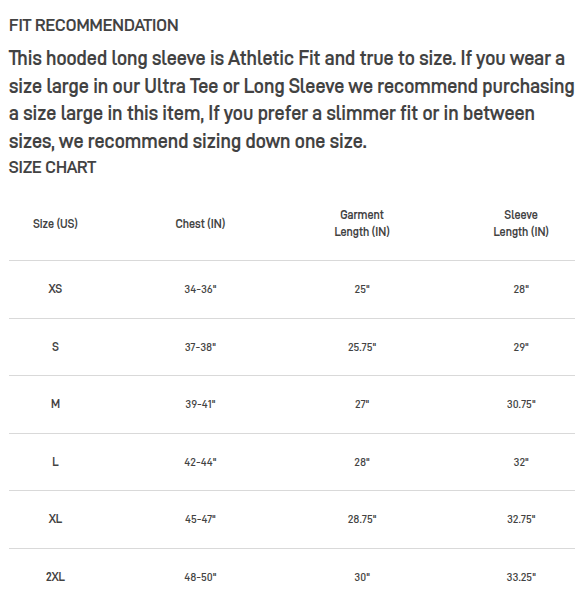Click the 28.75" garment length for XL

[x=362, y=519]
